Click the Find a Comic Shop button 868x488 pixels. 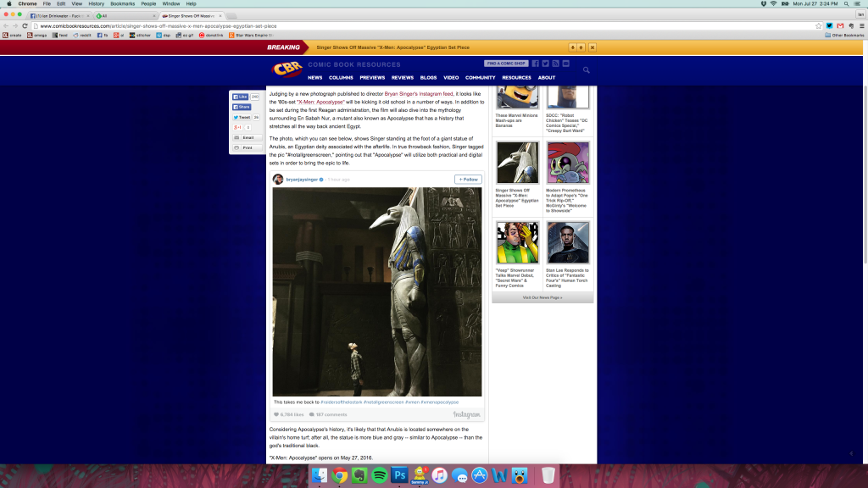pos(506,64)
